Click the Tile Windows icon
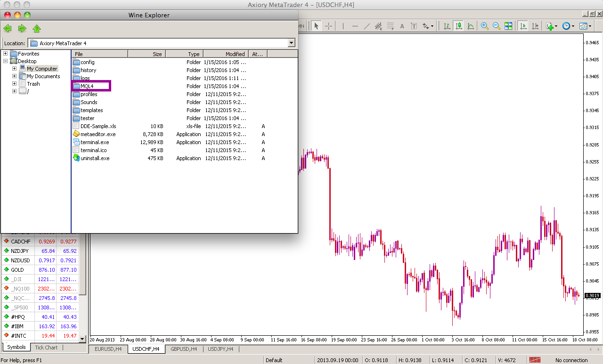The width and height of the screenshot is (603, 364). tap(509, 26)
